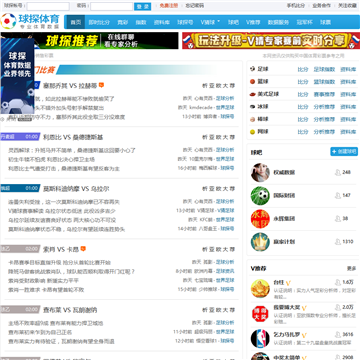Click the tennis ball icon beside 网球
Screen dimensions: 360x360
pyautogui.click(x=252, y=132)
